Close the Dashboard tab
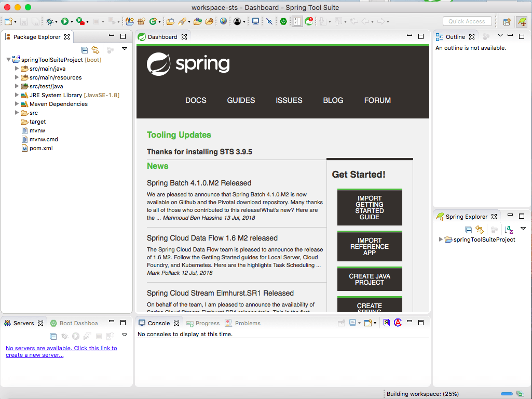 (184, 37)
